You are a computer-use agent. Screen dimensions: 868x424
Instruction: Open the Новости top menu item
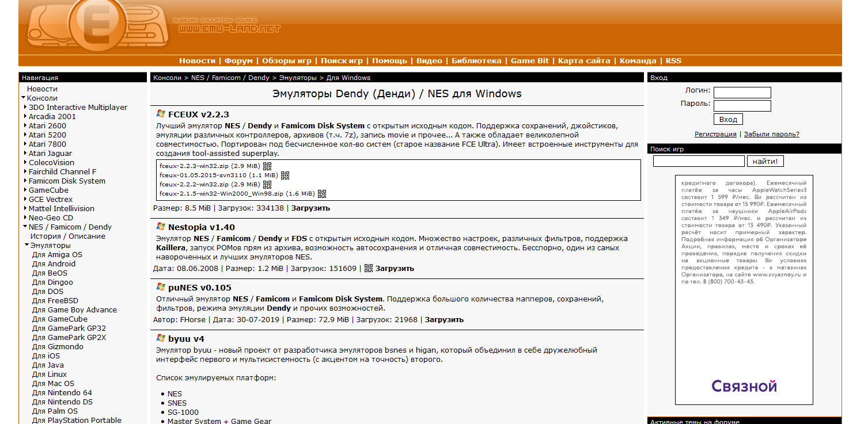(197, 60)
